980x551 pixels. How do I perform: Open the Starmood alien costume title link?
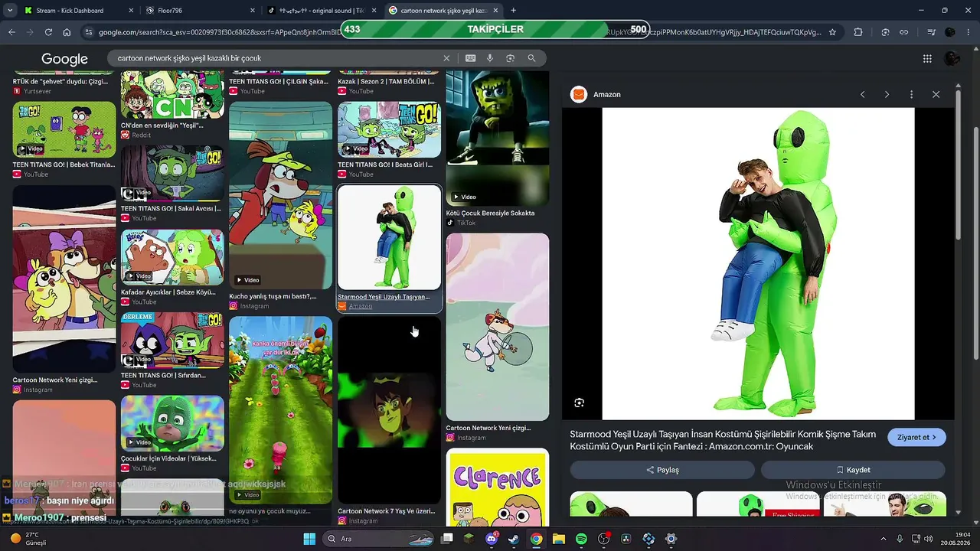(723, 440)
